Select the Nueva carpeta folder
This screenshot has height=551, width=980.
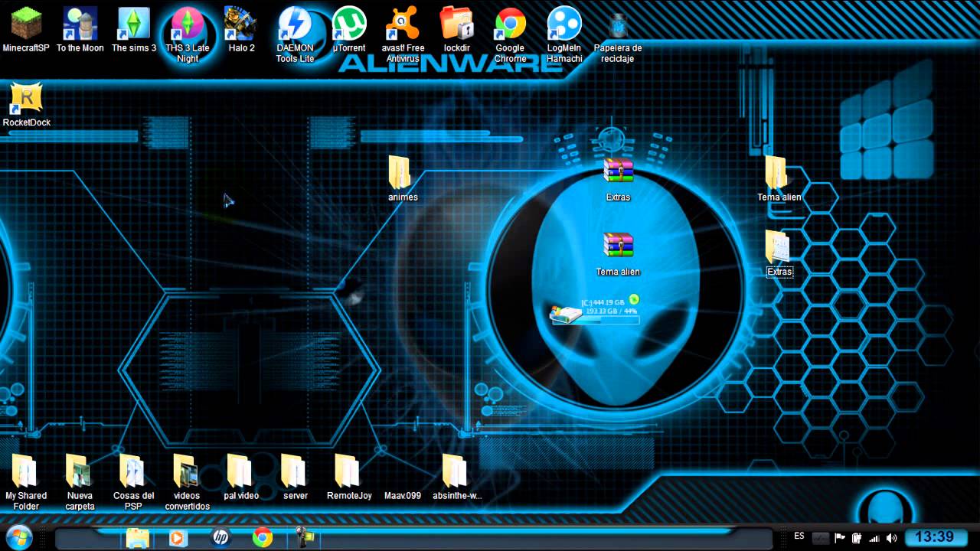click(x=80, y=482)
